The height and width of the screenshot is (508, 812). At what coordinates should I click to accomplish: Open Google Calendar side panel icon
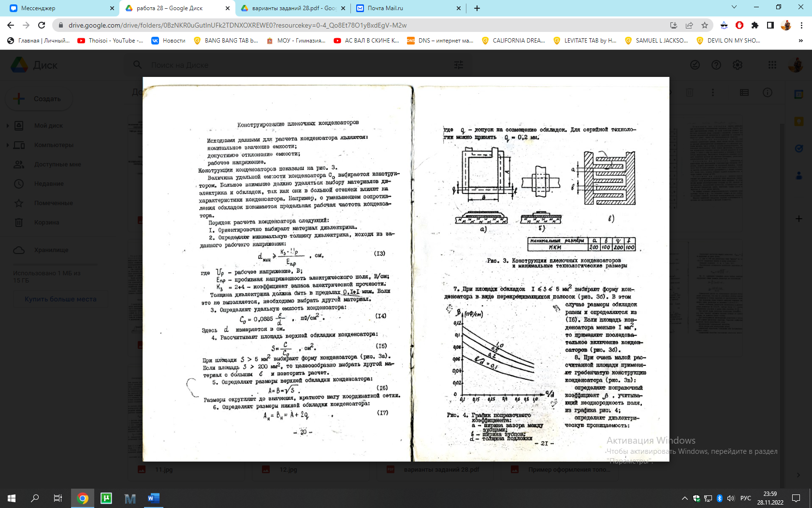(799, 95)
